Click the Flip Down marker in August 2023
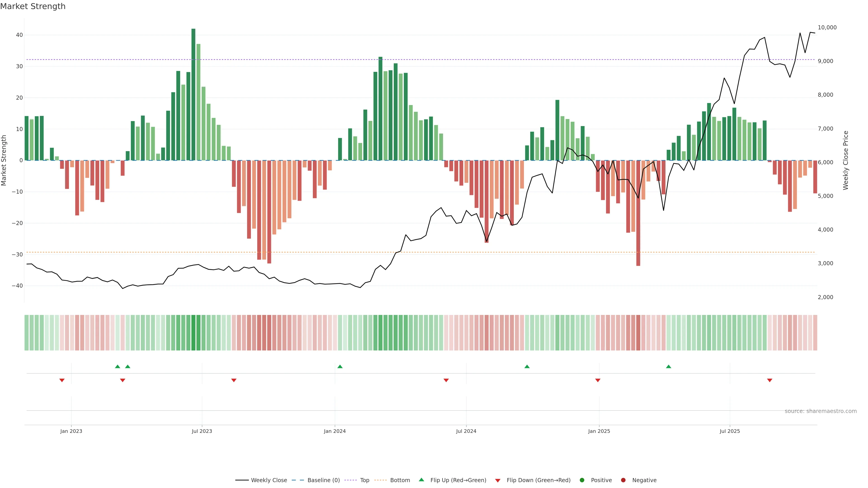868x488 pixels. pyautogui.click(x=234, y=380)
